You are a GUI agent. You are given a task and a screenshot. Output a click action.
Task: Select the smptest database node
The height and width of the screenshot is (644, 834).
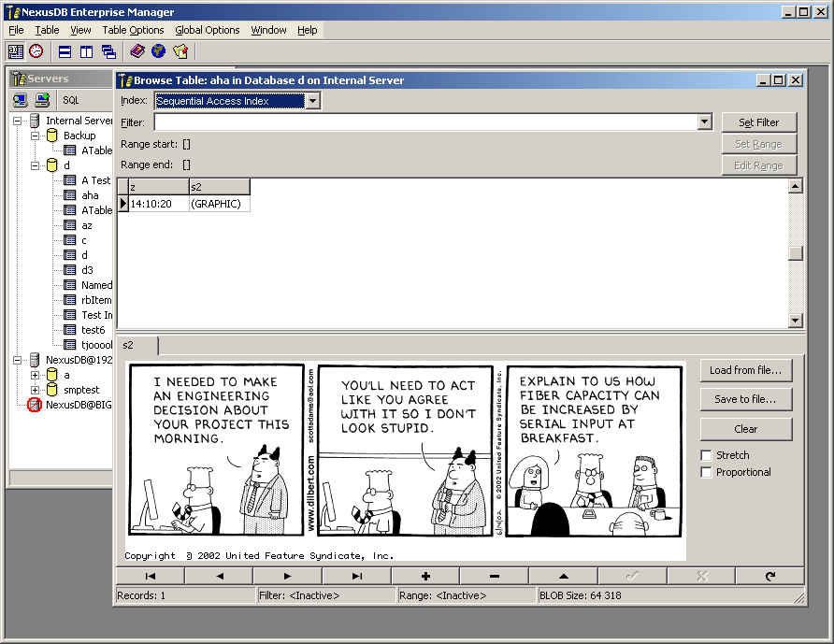pos(81,390)
